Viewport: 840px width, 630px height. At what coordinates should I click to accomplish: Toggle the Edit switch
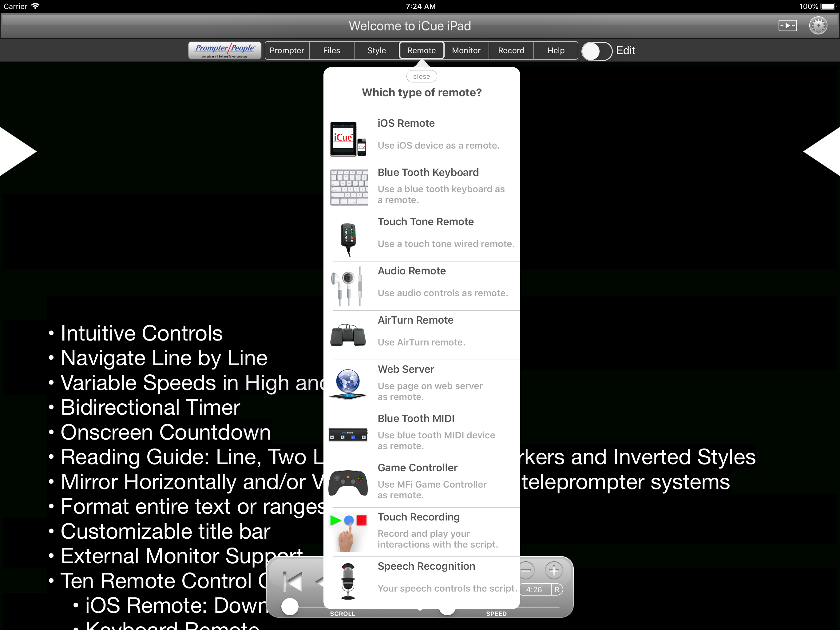coord(596,51)
